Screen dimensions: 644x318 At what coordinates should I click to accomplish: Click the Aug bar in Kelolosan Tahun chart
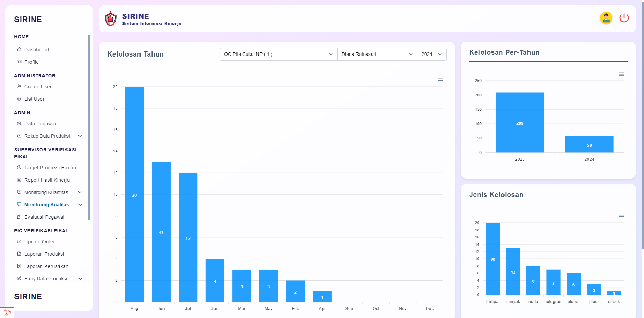(134, 194)
